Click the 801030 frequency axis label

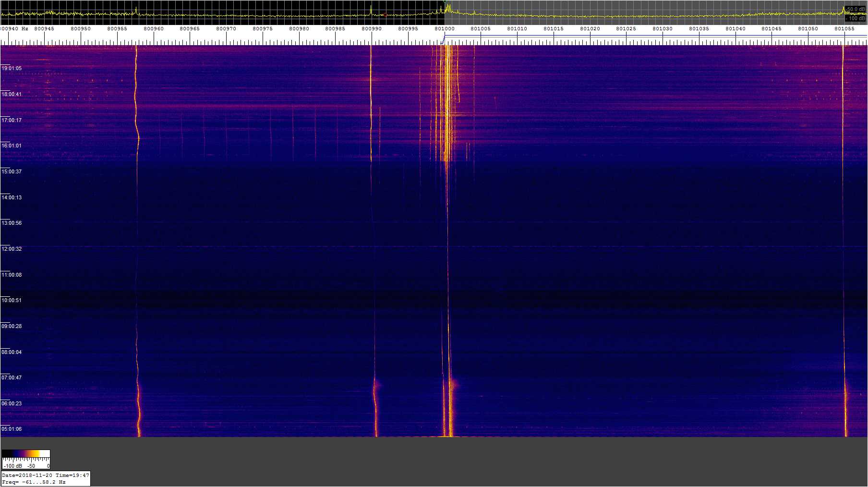pos(663,29)
